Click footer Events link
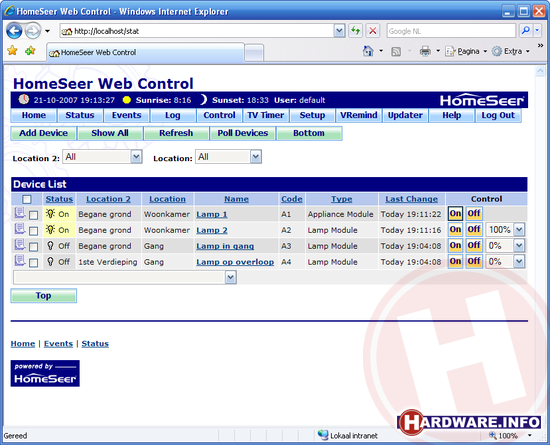550x445 pixels. [58, 344]
